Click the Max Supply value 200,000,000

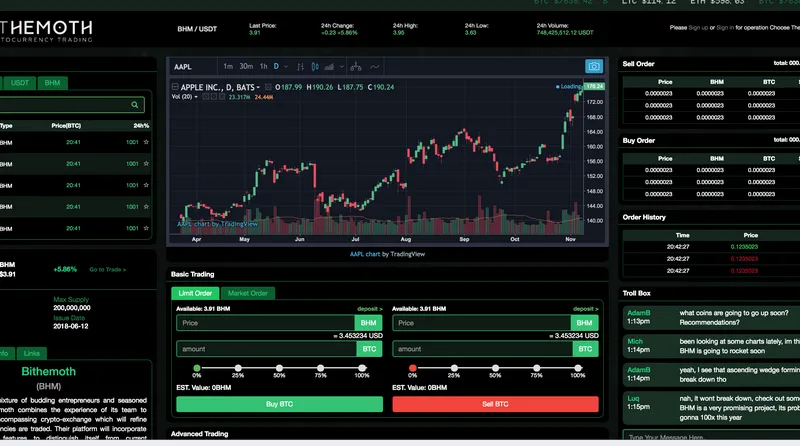71,308
